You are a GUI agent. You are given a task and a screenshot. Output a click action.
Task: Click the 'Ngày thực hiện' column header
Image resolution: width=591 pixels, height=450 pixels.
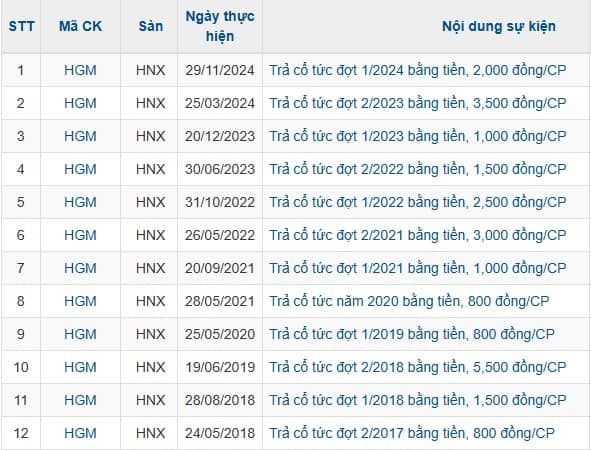pos(220,26)
